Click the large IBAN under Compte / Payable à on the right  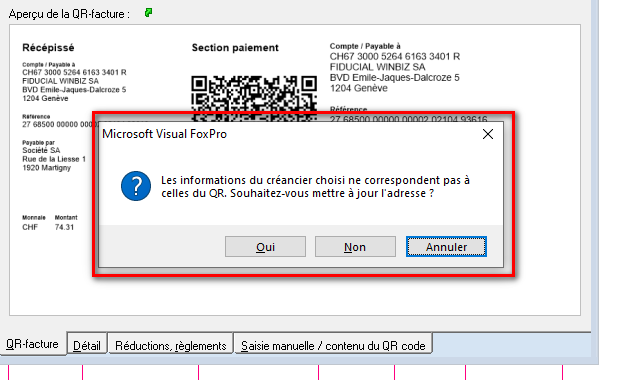tap(395, 56)
